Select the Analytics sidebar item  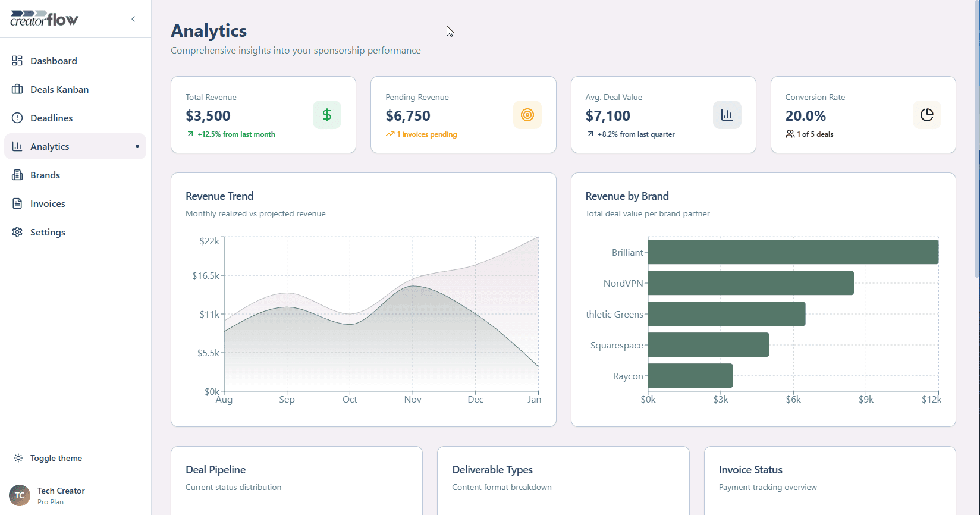[50, 146]
